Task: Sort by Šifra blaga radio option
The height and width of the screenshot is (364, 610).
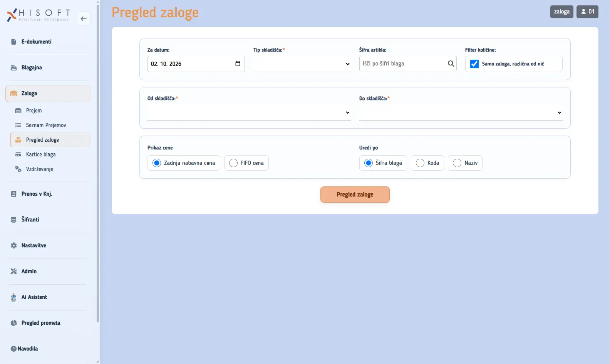Action: click(369, 163)
